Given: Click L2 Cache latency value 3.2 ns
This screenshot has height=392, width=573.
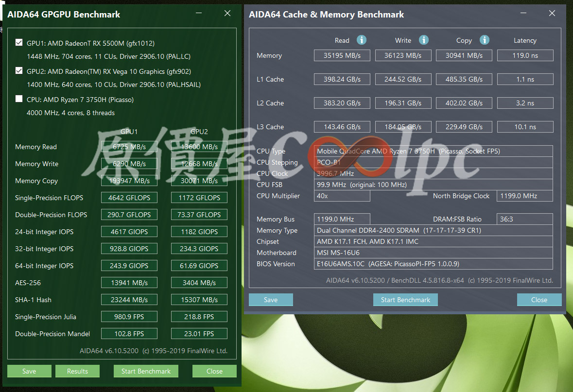Looking at the screenshot, I should click(x=525, y=103).
